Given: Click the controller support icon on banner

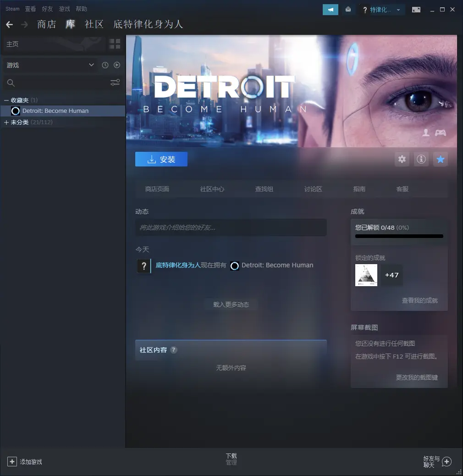Looking at the screenshot, I should coord(440,133).
